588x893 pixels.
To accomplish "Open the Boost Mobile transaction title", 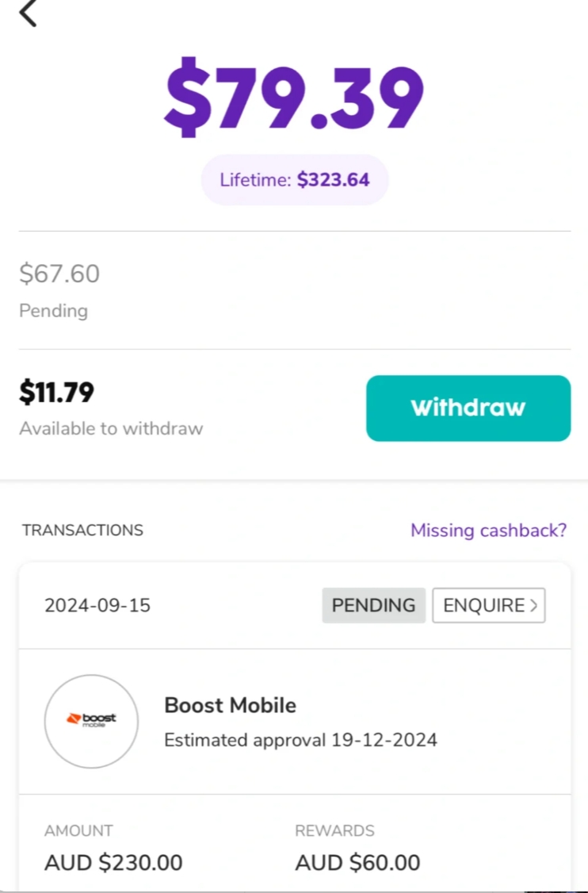I will [230, 706].
